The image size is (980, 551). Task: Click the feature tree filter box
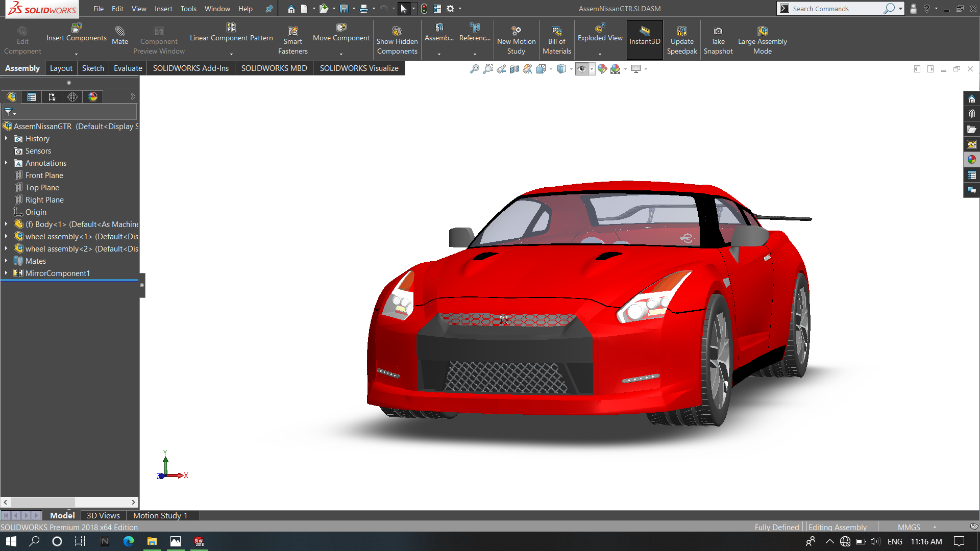click(x=70, y=112)
